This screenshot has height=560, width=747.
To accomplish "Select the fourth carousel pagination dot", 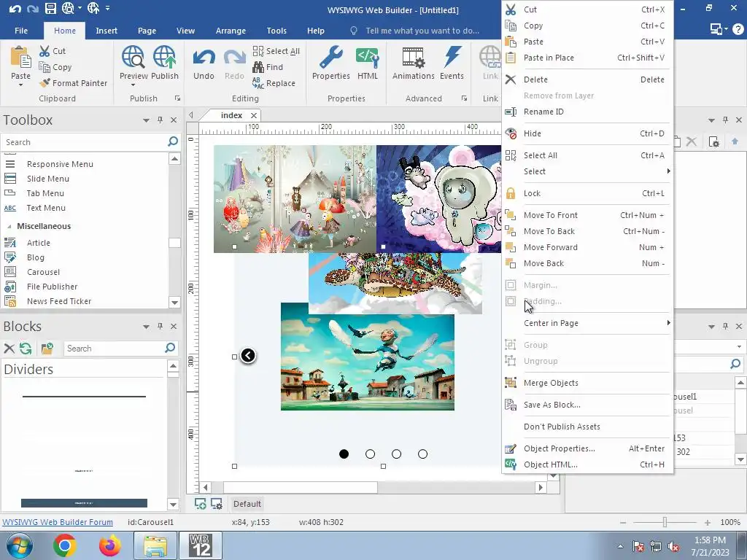I will (422, 454).
